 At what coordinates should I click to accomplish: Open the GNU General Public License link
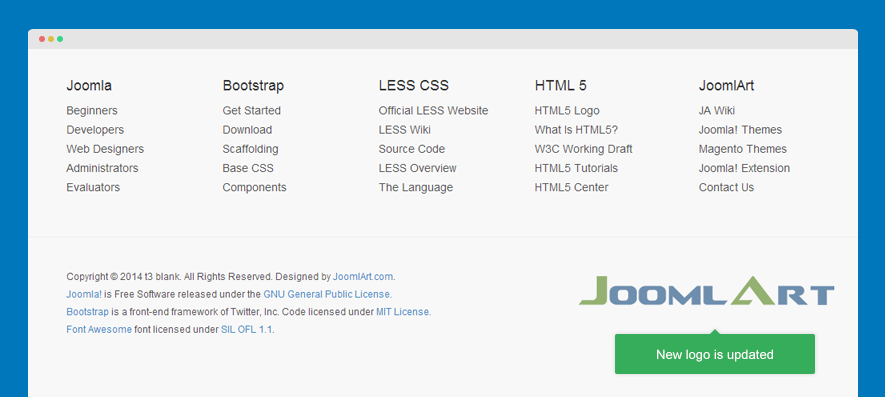(326, 294)
